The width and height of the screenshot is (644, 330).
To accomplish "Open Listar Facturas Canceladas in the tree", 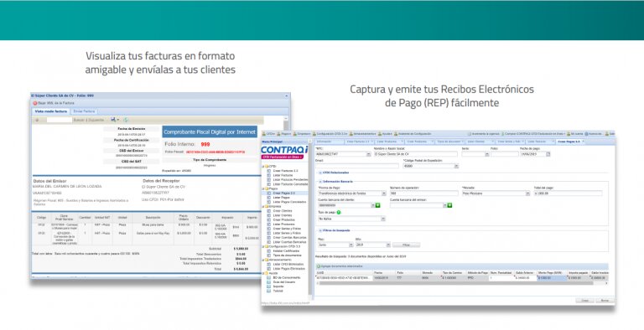I will pos(289,184).
